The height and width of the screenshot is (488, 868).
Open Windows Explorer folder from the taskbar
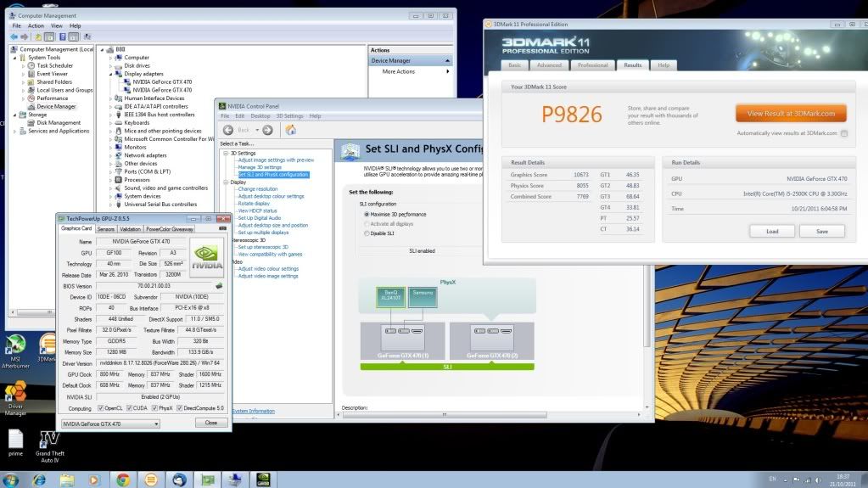point(67,480)
